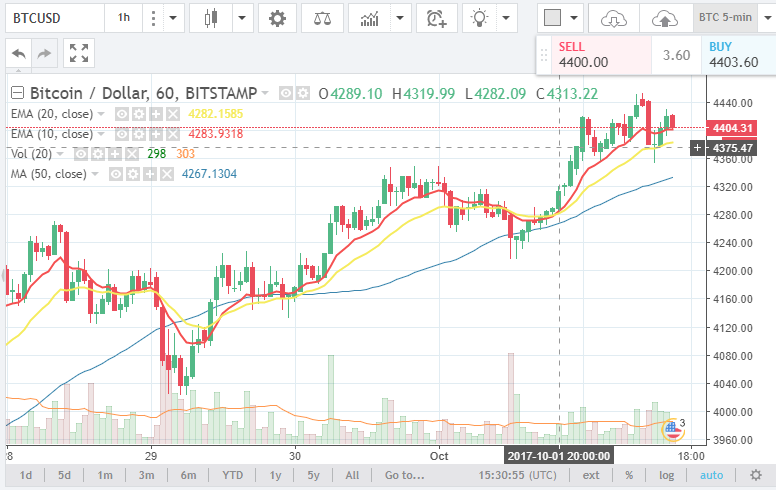
Task: Toggle the auto scale option
Action: (711, 475)
